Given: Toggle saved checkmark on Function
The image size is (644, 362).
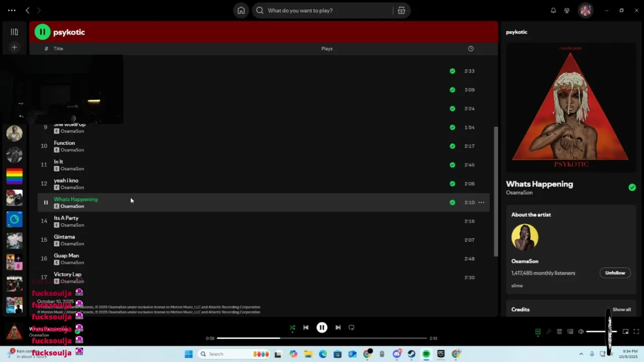Looking at the screenshot, I should pos(452,146).
